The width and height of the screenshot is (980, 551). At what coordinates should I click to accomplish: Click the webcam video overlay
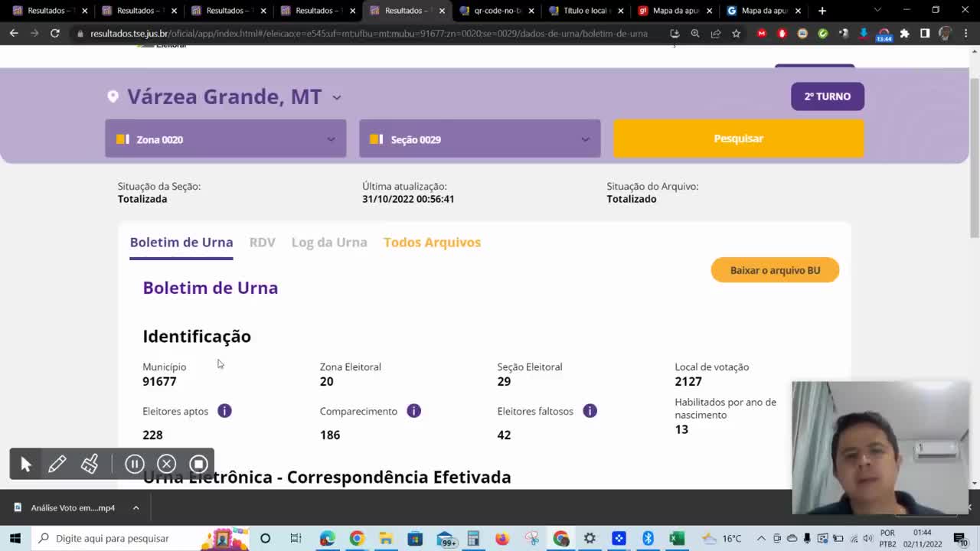pos(880,448)
